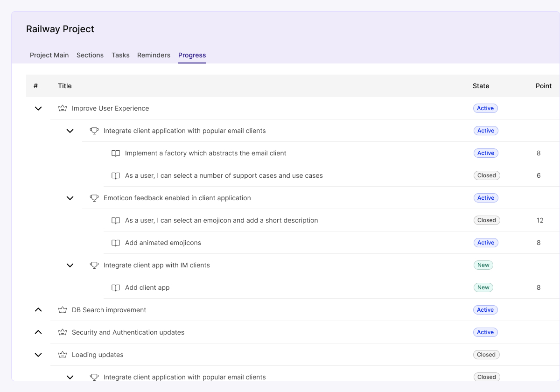
Task: Select 'Improve User Experience' title
Action: tap(111, 108)
